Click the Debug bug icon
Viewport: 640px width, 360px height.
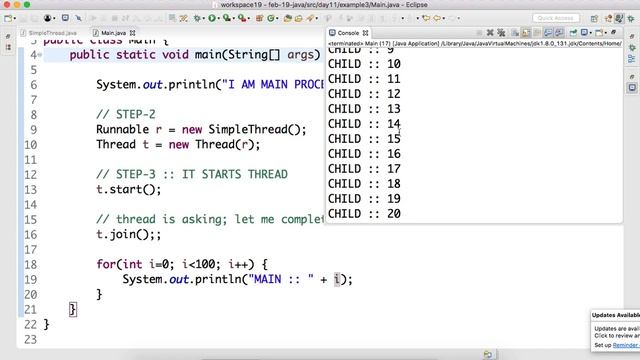[198, 18]
